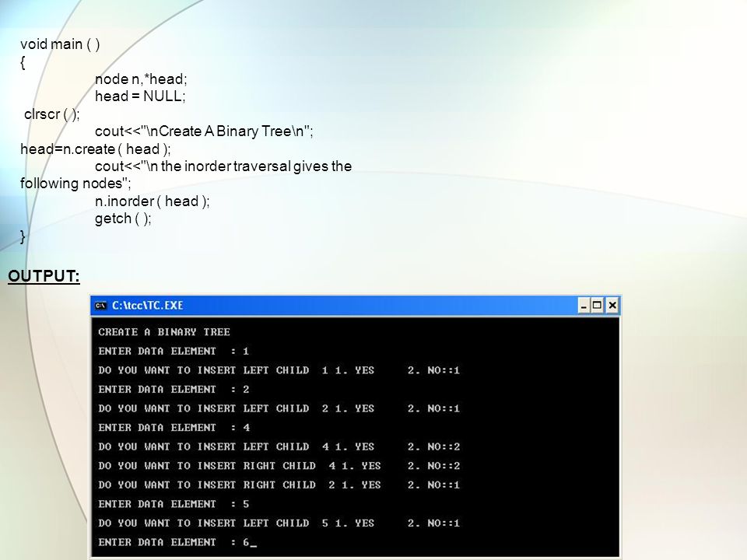Close the TC.EXE console window
747x560 pixels.
click(612, 305)
